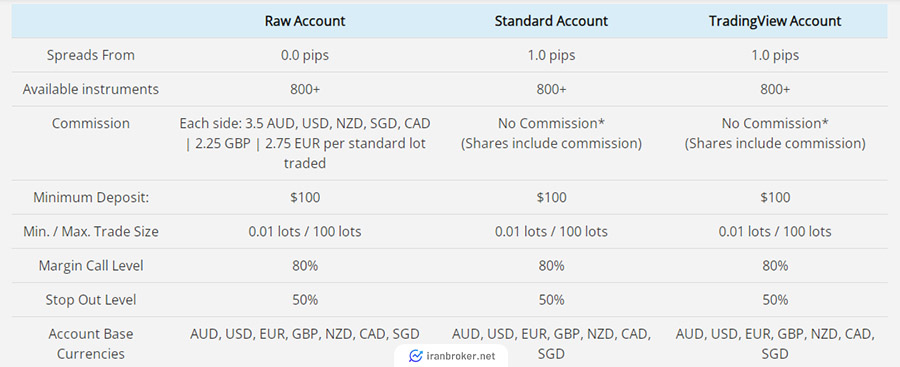
Task: Click base currencies list under Standard Account
Action: [551, 343]
